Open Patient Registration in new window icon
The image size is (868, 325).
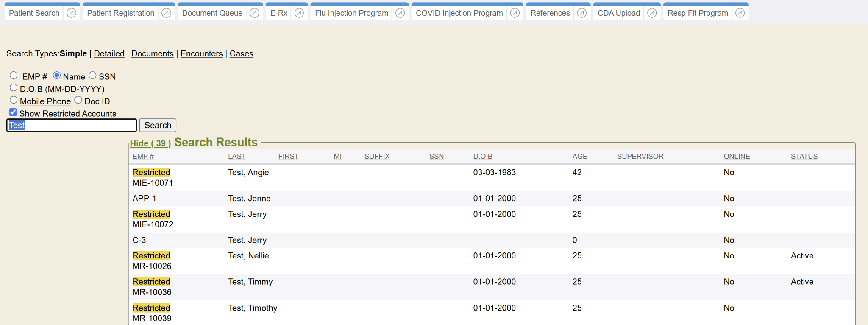[167, 13]
